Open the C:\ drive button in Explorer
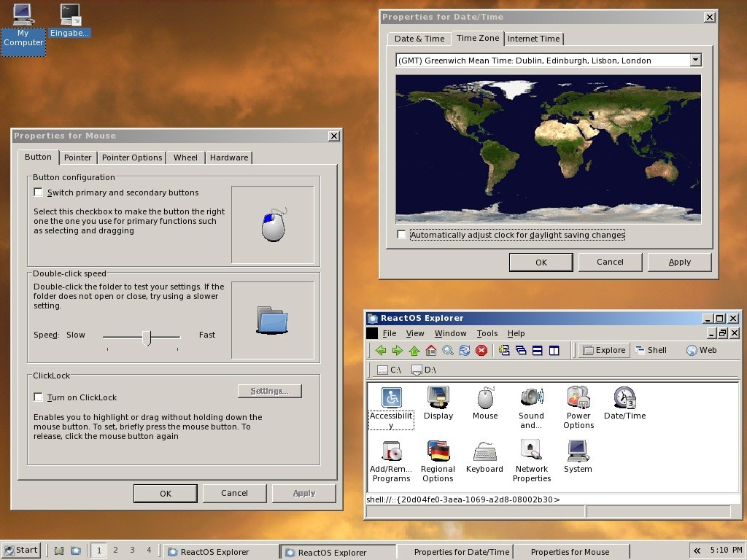The image size is (747, 560). (x=389, y=370)
